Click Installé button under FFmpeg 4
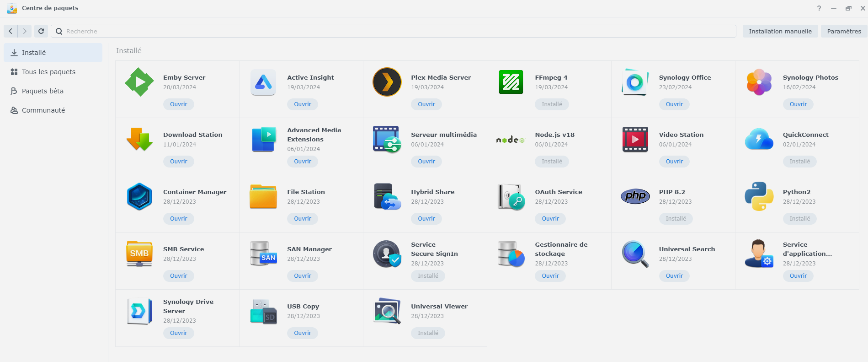This screenshot has width=868, height=362. click(x=552, y=104)
